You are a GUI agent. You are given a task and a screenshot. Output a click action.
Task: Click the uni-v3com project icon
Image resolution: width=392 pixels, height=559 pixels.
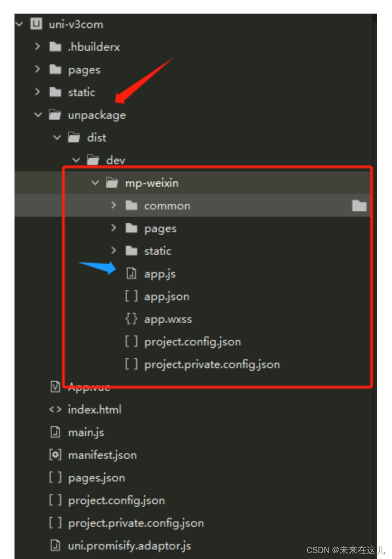[x=36, y=24]
